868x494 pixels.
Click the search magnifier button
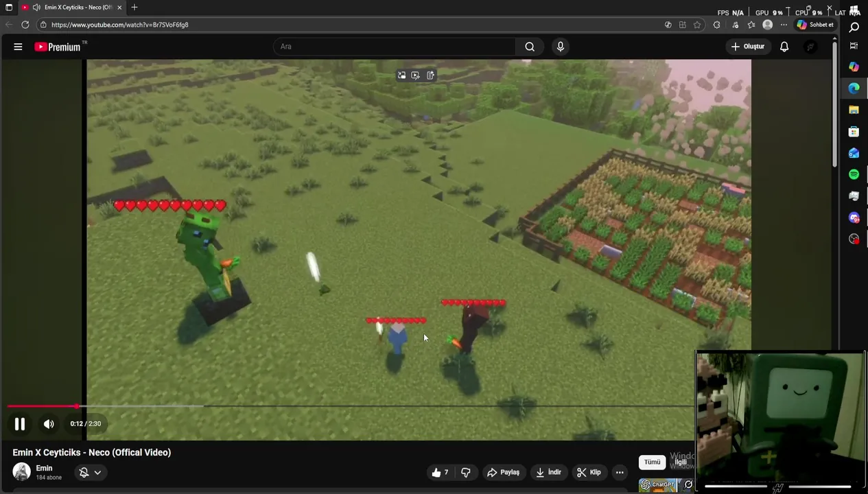coord(530,47)
